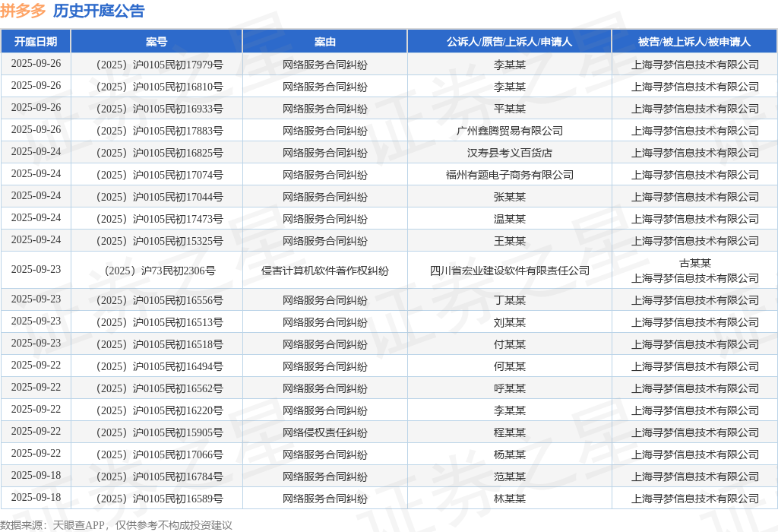Click plaintiff 刘某某
This screenshot has height=532, width=778.
coord(510,322)
